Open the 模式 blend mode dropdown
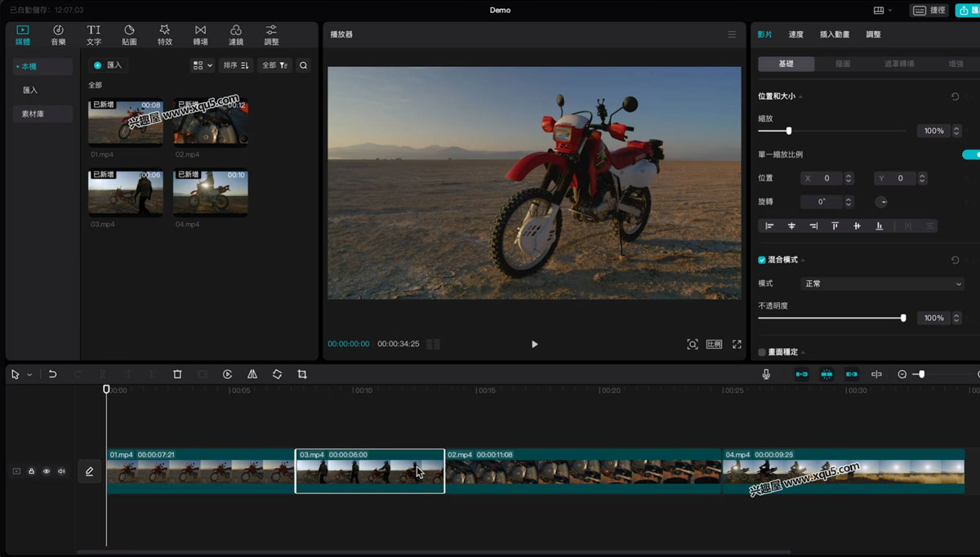The image size is (980, 557). (882, 283)
